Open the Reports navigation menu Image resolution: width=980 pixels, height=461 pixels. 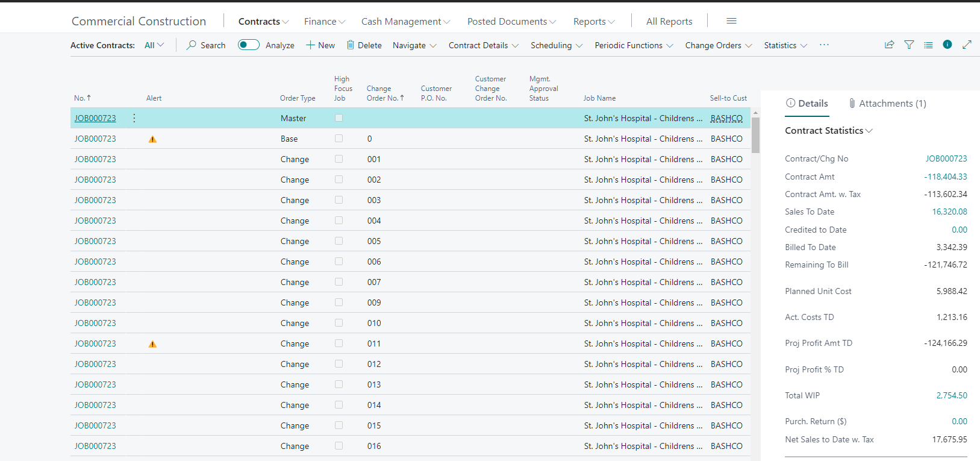click(x=594, y=21)
